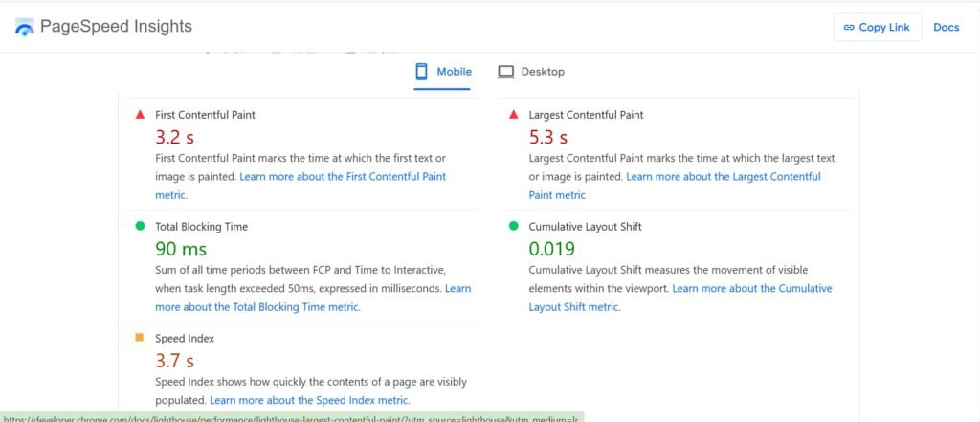Click the First Contentful Paint heading
The image size is (980, 422).
pos(205,115)
